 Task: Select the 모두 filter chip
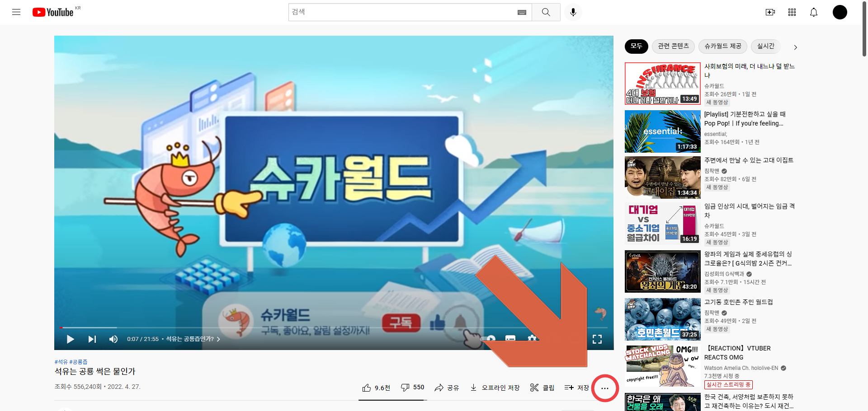pyautogui.click(x=637, y=46)
